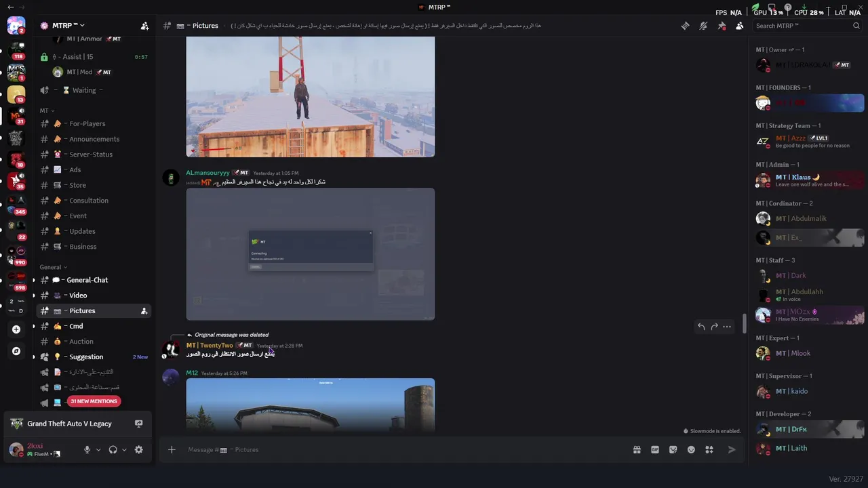
Task: Open Discover servers compass icon
Action: click(16, 351)
